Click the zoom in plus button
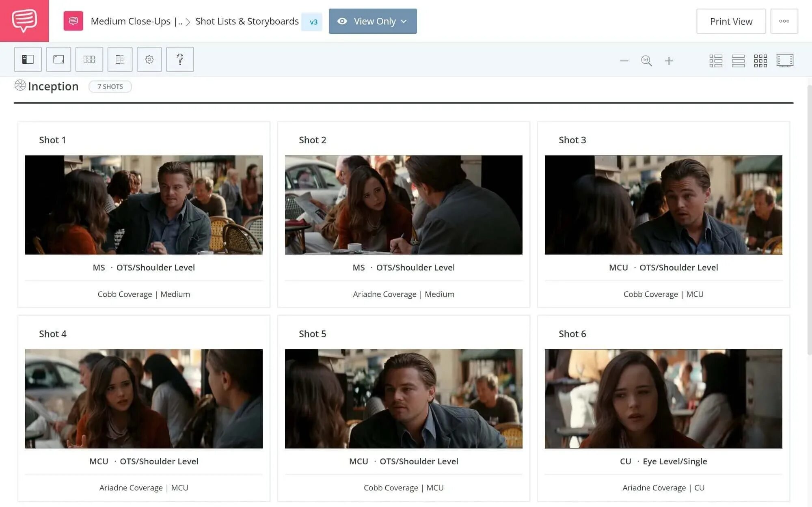This screenshot has height=507, width=812. point(669,60)
